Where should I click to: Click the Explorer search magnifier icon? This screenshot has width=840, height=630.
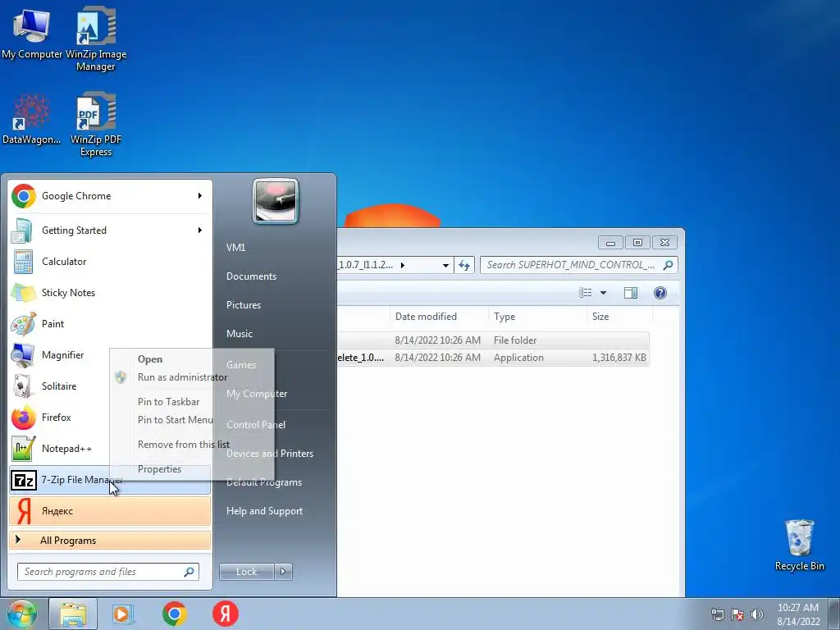[668, 265]
